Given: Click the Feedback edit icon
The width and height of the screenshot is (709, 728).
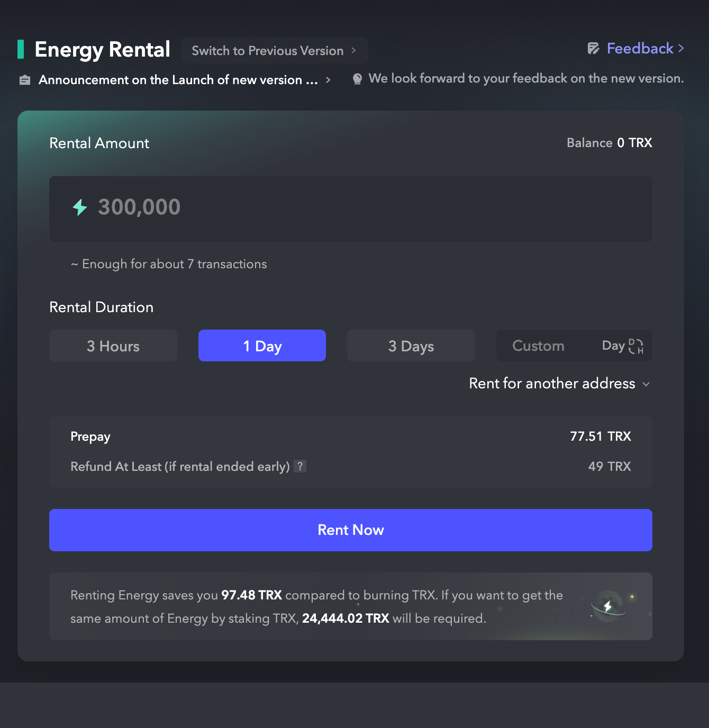Looking at the screenshot, I should click(593, 49).
